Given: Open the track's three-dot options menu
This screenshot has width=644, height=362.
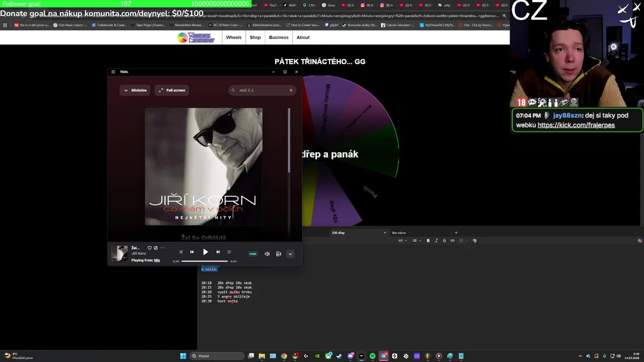Looking at the screenshot, I should tap(163, 248).
